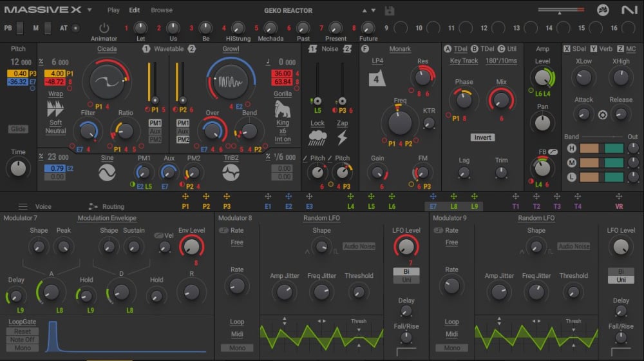Click the Noise slot 2 icon
Viewport: 644px width, 361px height.
[x=347, y=49]
